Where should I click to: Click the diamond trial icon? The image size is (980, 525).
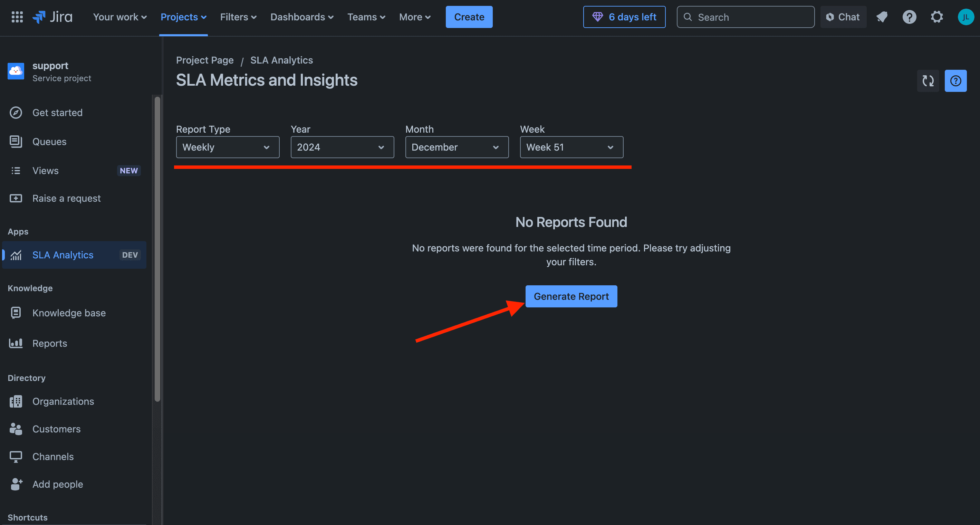pyautogui.click(x=597, y=17)
